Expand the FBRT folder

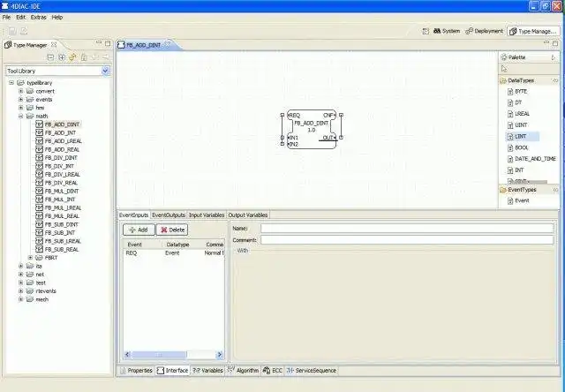[30, 258]
